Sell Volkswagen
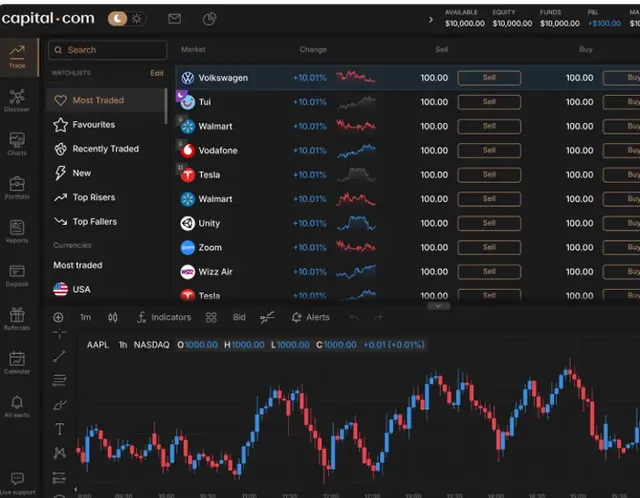Viewport: 640px width, 498px height. coord(489,78)
